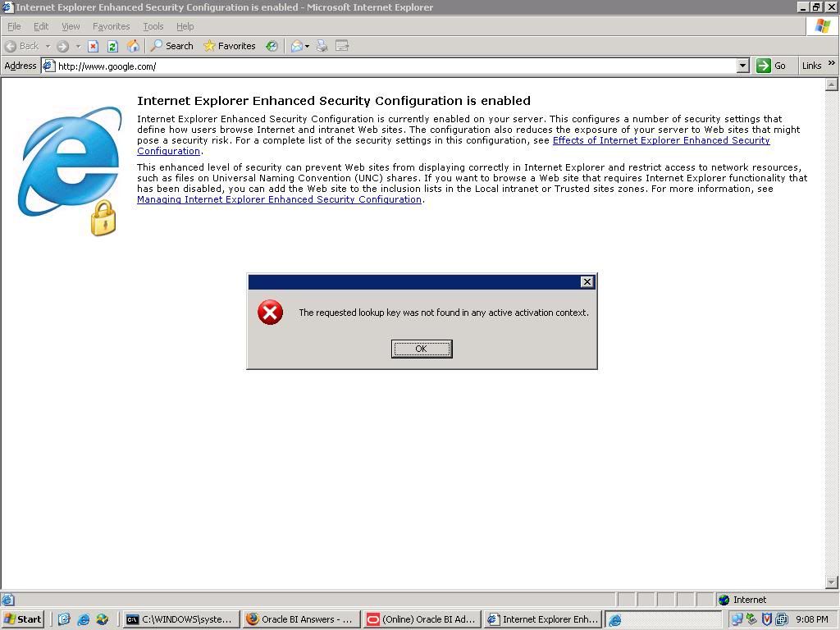Open the File menu
840x630 pixels.
click(14, 26)
